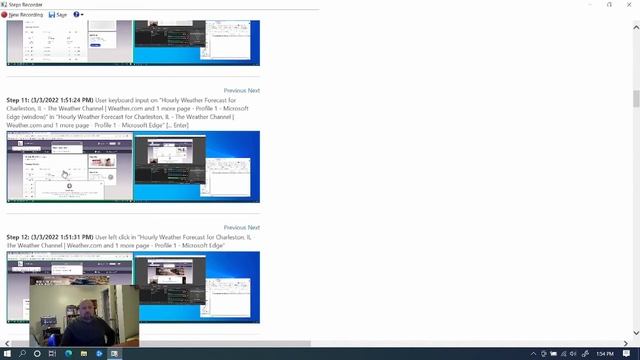Open the blue arrow app in taskbar
This screenshot has height=360, width=640.
click(99, 353)
